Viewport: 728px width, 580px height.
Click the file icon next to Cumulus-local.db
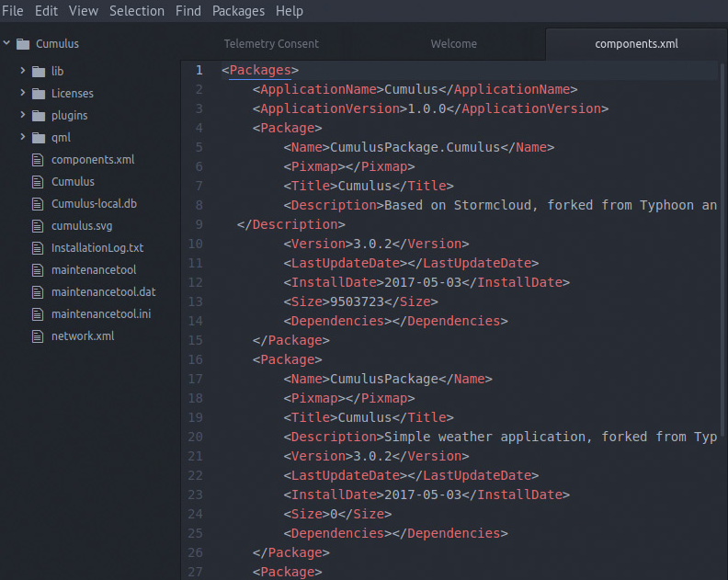point(37,204)
